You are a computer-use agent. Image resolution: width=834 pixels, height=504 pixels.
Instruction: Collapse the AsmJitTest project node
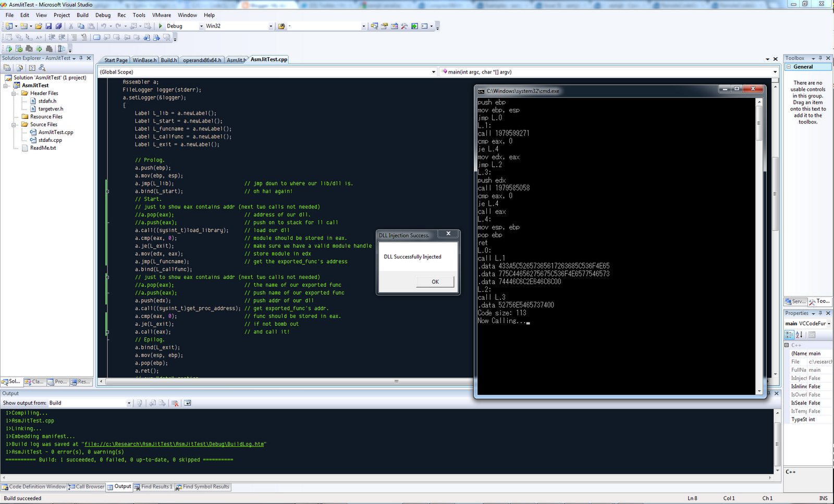click(x=6, y=85)
